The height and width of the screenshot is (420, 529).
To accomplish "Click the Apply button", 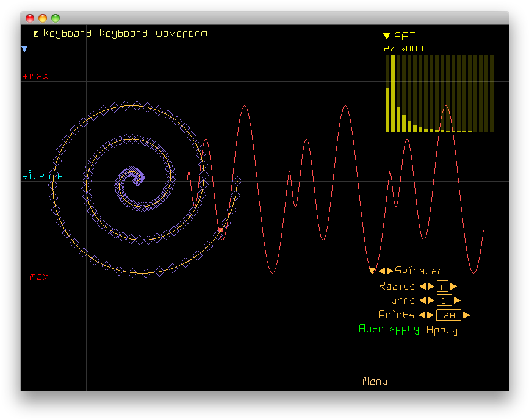I will (442, 330).
